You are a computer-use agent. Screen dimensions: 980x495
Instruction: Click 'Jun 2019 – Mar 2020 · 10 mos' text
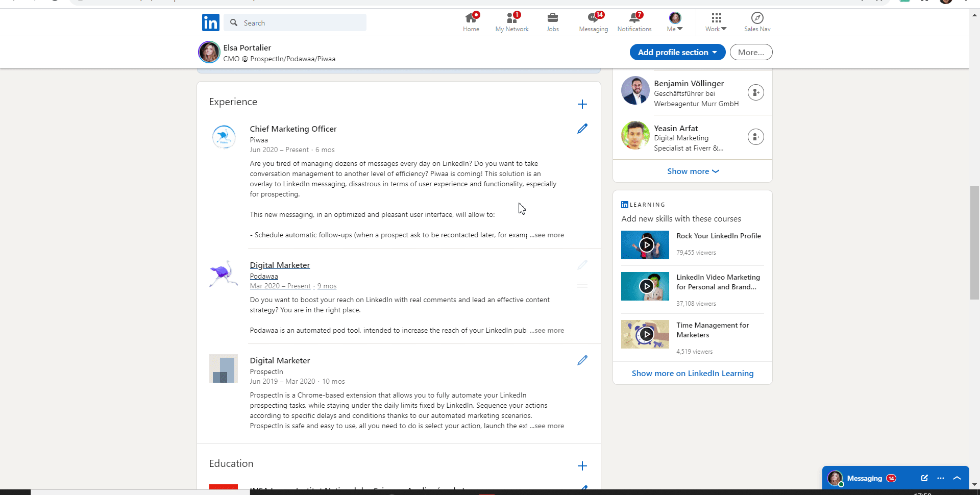pos(297,382)
